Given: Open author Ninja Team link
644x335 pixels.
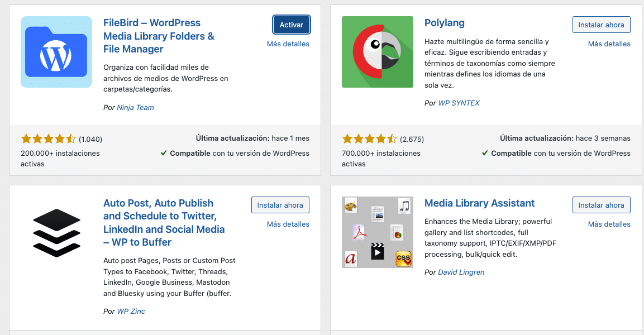Looking at the screenshot, I should tap(135, 108).
